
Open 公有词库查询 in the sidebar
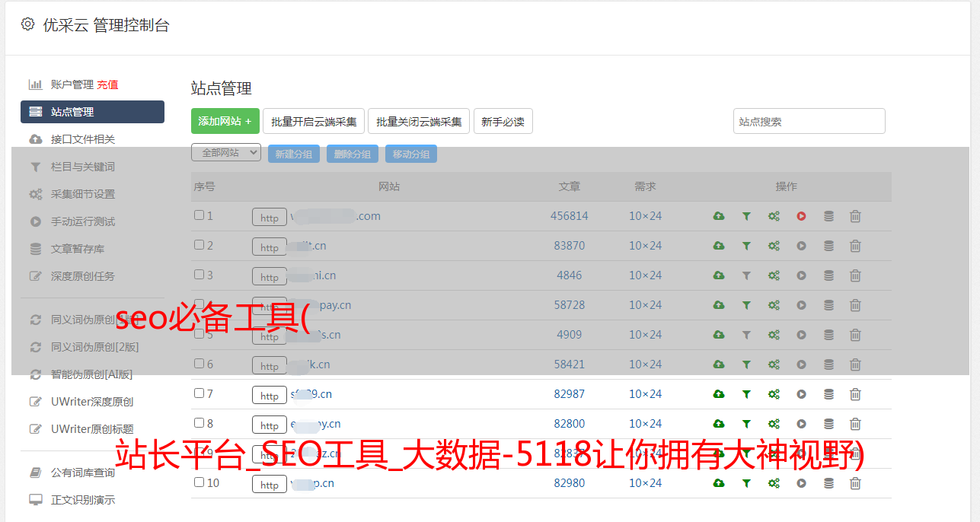(x=83, y=473)
